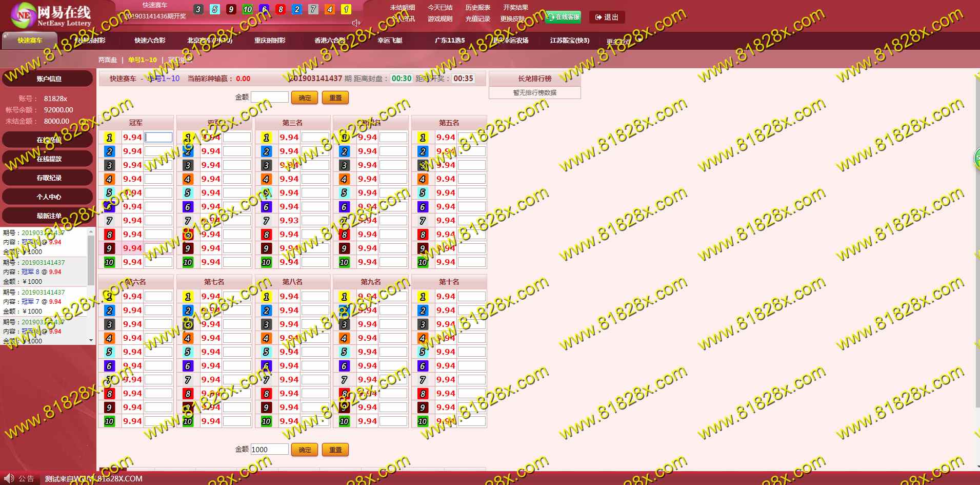Click the top 确定 confirm button
Viewport: 980px width, 485px height.
pyautogui.click(x=305, y=98)
